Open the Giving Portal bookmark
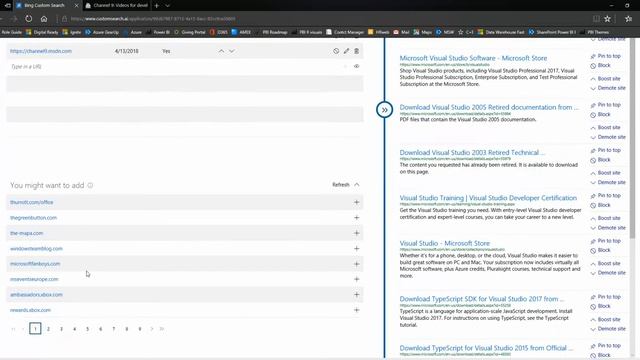This screenshot has width=640, height=360. pos(190,32)
